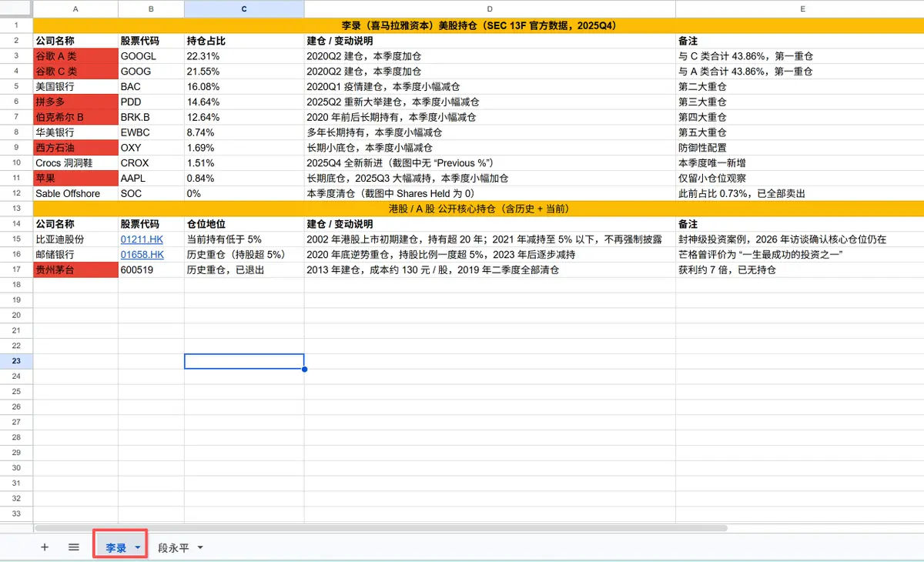Select column D header
924x562 pixels.
click(x=490, y=9)
